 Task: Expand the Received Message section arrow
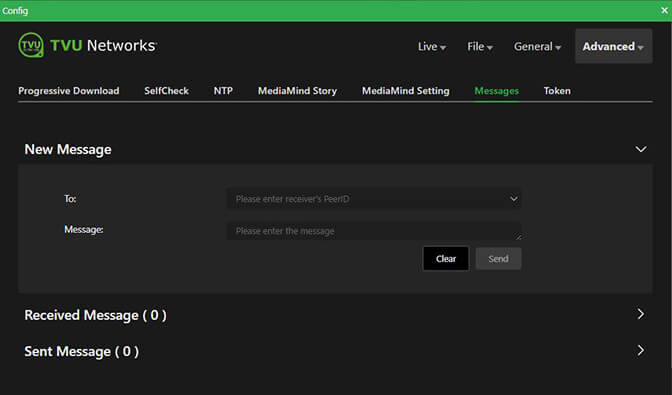pyautogui.click(x=640, y=314)
